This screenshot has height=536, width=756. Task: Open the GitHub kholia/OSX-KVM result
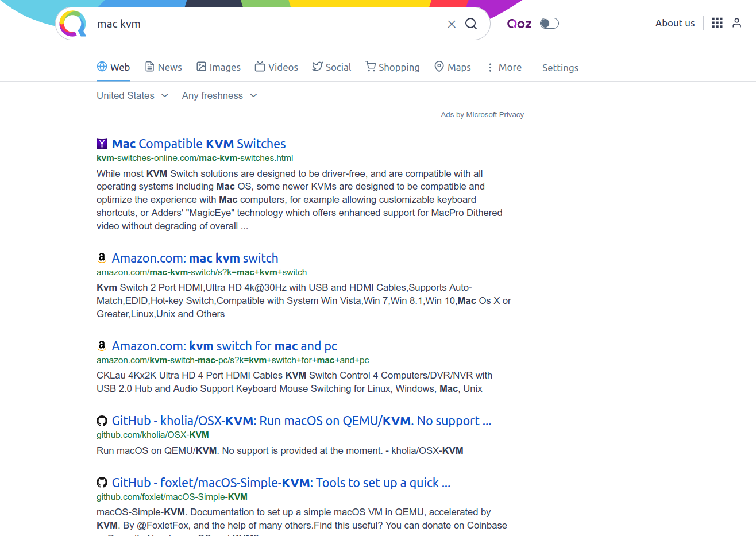click(x=302, y=421)
